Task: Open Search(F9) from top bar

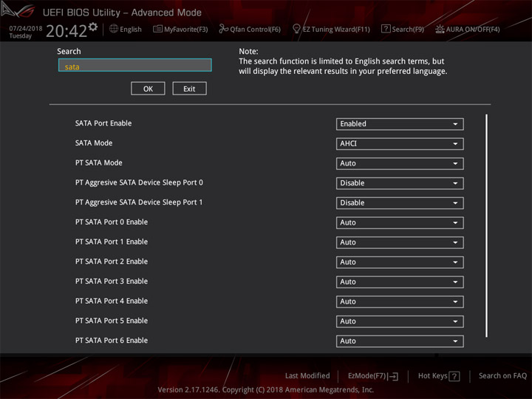Action: [x=403, y=29]
